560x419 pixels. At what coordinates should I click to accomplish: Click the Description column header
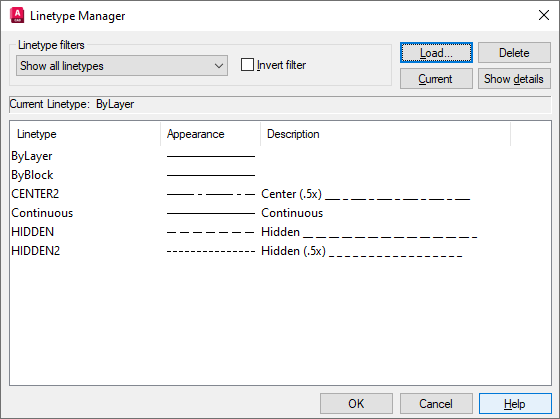(x=385, y=134)
